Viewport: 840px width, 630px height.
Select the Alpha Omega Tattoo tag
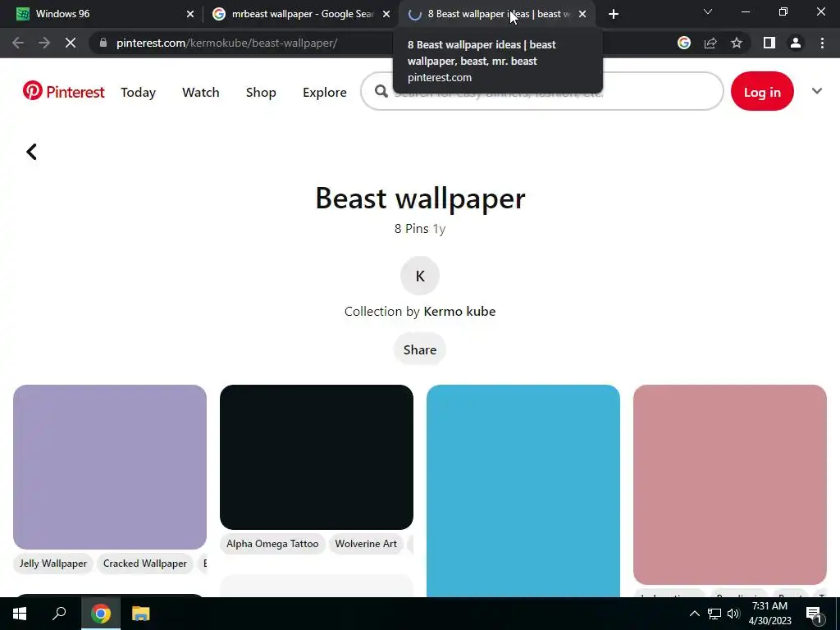pyautogui.click(x=272, y=544)
